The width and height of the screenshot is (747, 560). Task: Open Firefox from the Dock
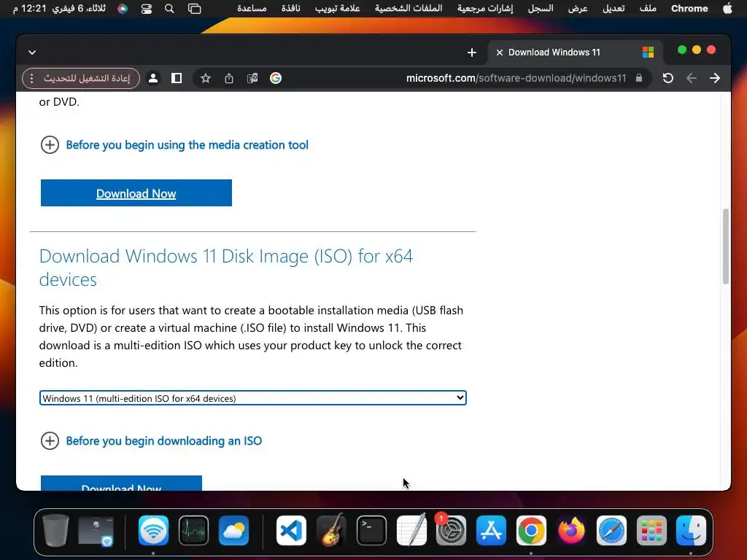click(x=571, y=531)
